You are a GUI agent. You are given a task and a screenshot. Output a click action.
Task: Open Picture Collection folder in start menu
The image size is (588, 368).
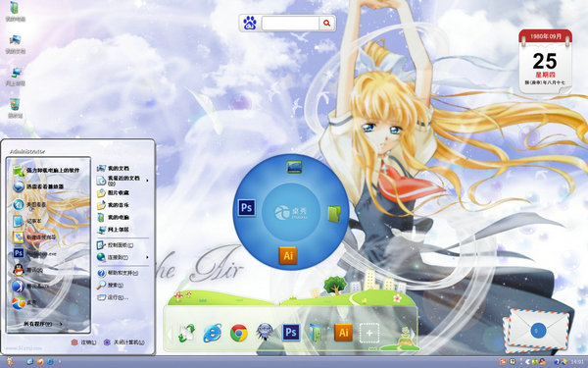click(x=114, y=192)
